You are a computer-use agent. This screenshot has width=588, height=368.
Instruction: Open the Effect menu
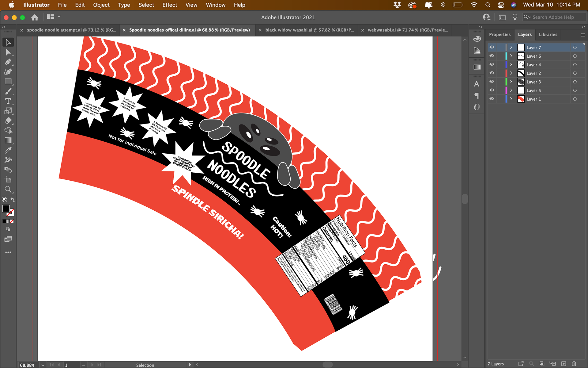(170, 5)
